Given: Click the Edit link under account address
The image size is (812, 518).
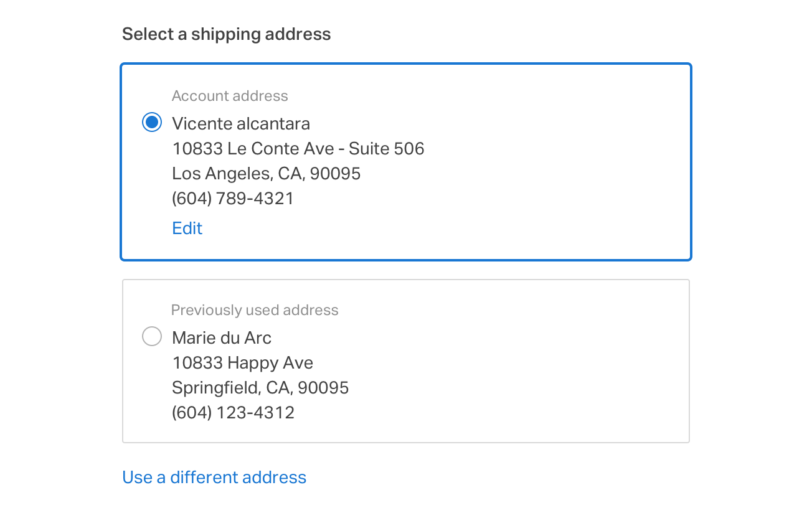Looking at the screenshot, I should 187,228.
